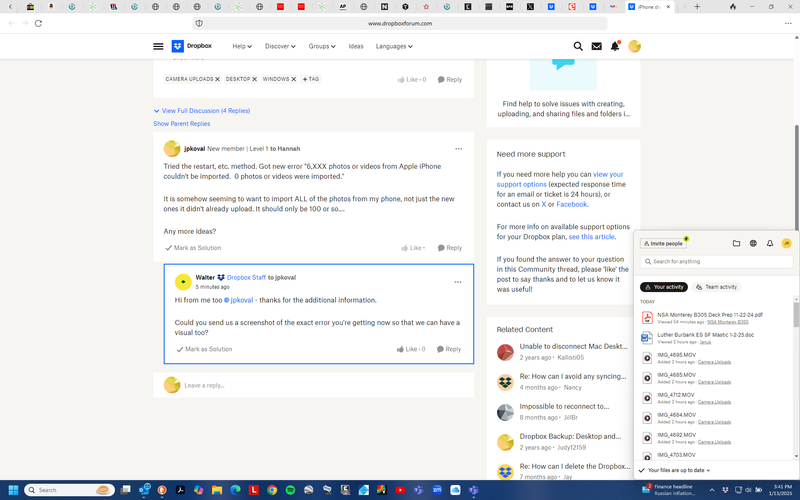Add a new tag with + TAG
The width and height of the screenshot is (800, 500).
[311, 79]
